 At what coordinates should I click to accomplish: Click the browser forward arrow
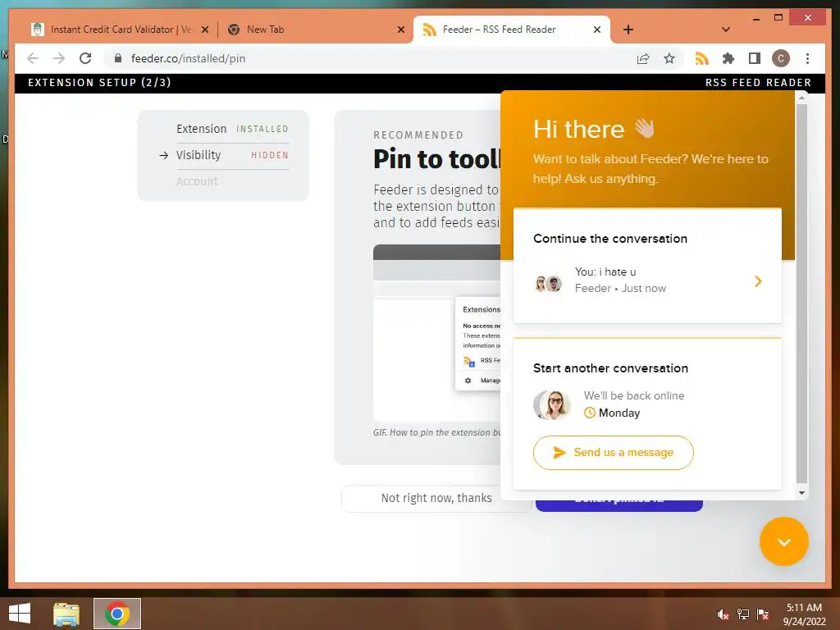[x=59, y=58]
